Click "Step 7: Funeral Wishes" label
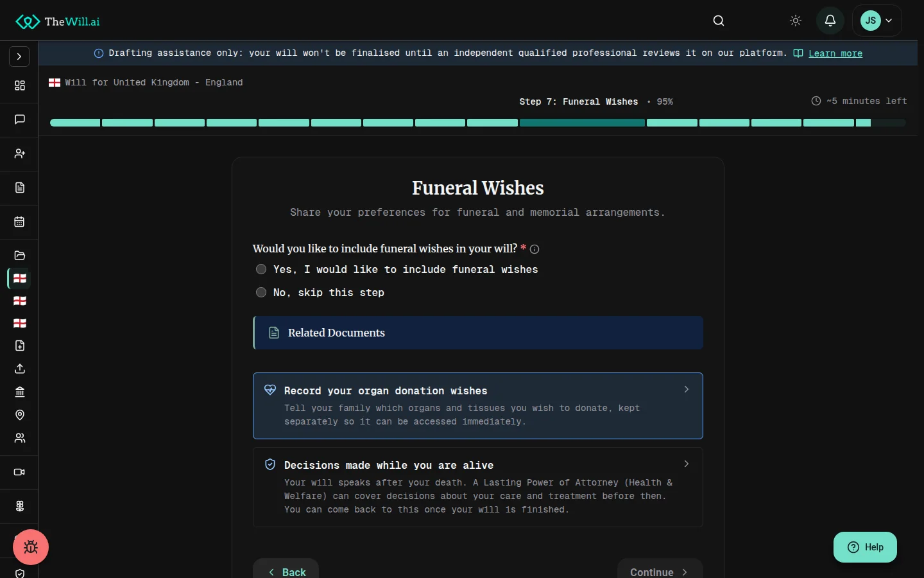Screen dimensions: 924x578 (x=579, y=101)
